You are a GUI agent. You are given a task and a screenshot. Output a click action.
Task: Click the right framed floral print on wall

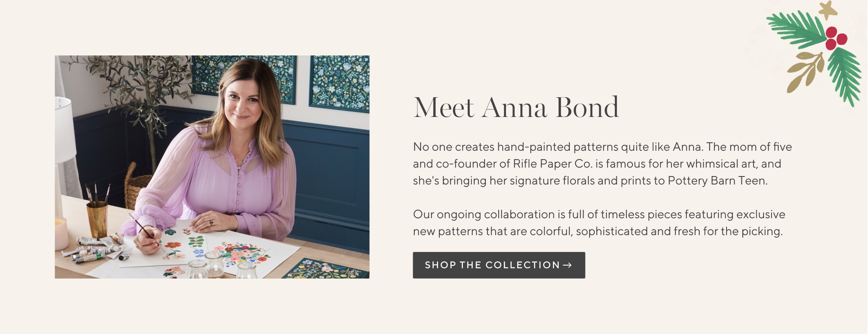pyautogui.click(x=340, y=84)
